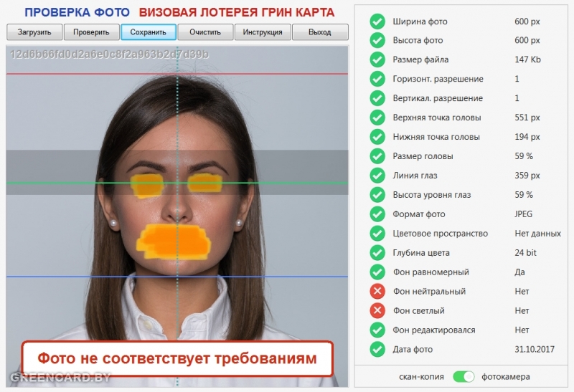Save photo using Сохранить button
The height and width of the screenshot is (392, 574).
(x=149, y=32)
